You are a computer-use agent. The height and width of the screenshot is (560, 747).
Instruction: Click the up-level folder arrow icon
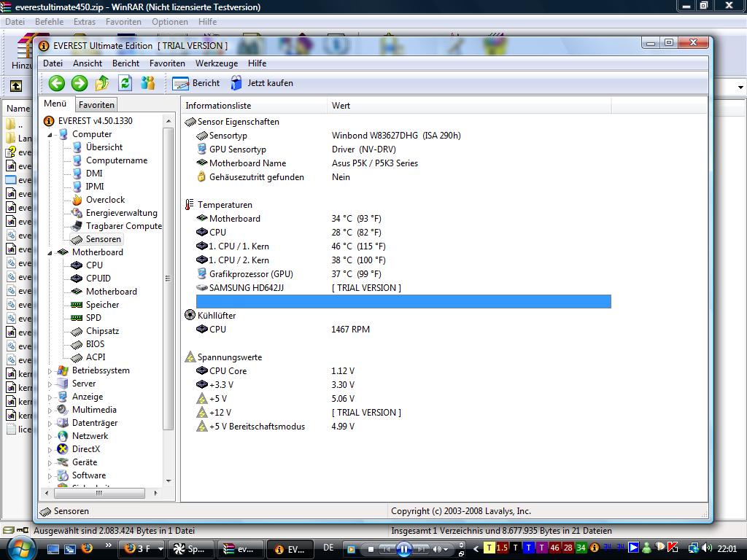click(x=102, y=83)
